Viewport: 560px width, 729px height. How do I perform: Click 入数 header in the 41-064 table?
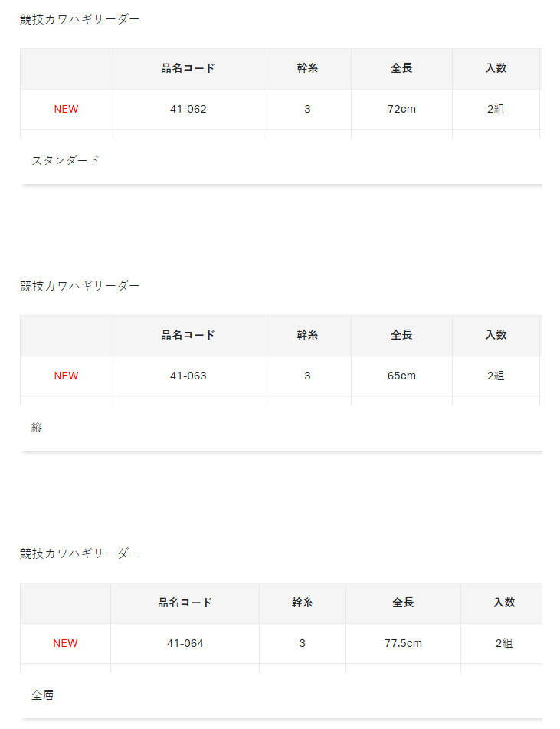click(x=504, y=603)
